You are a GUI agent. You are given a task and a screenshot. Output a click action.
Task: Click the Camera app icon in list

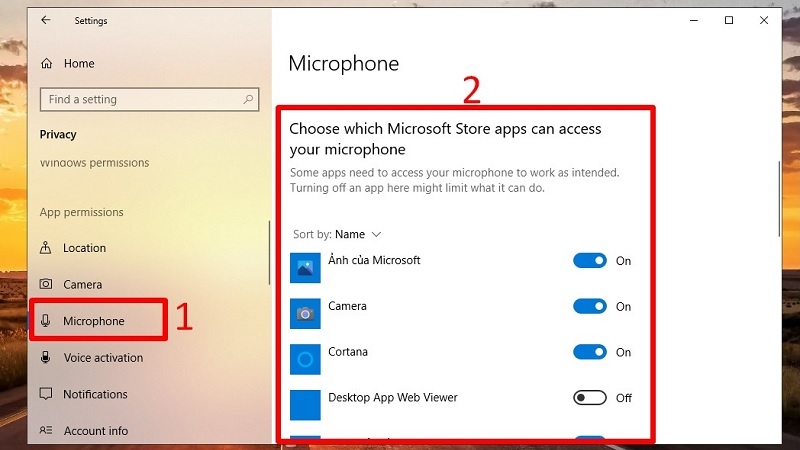pos(305,313)
